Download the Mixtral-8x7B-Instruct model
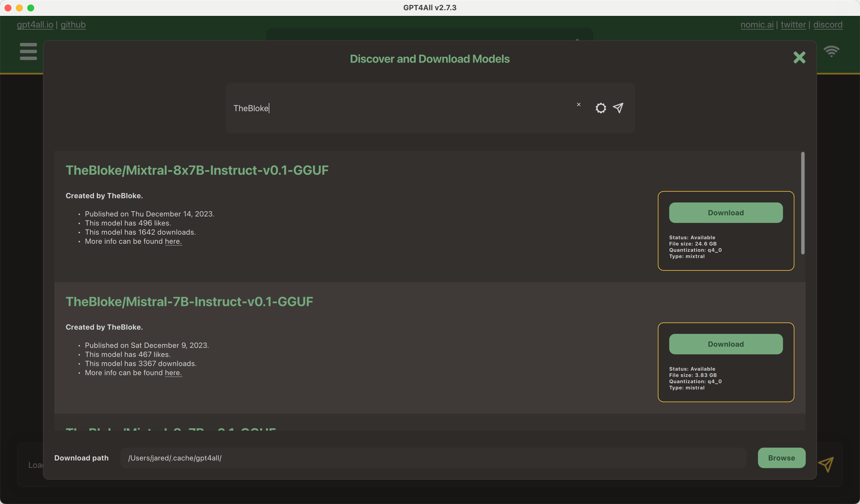This screenshot has height=504, width=860. [725, 213]
